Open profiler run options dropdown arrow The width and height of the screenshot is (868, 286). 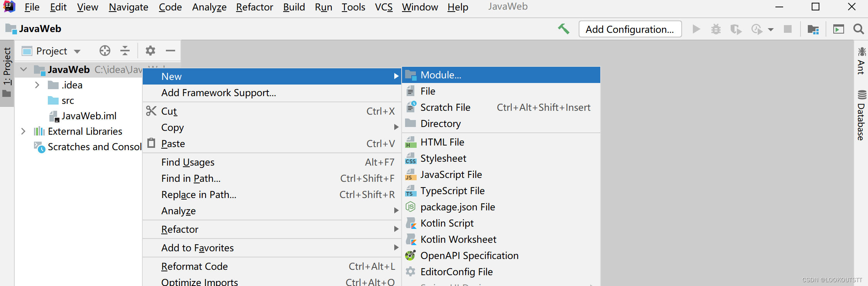pos(771,29)
